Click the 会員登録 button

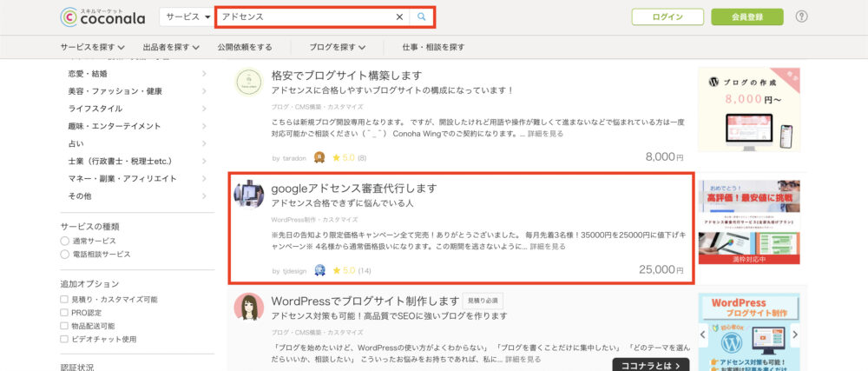pos(747,17)
